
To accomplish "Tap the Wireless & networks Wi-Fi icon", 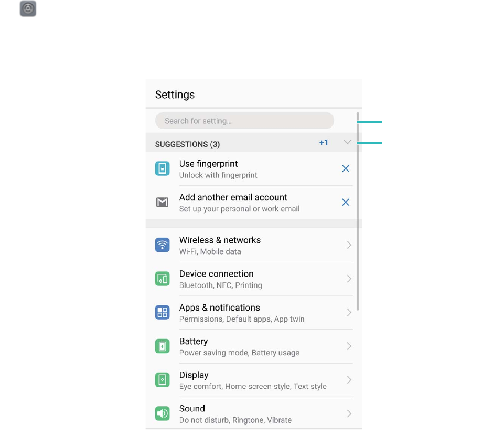I will point(163,245).
